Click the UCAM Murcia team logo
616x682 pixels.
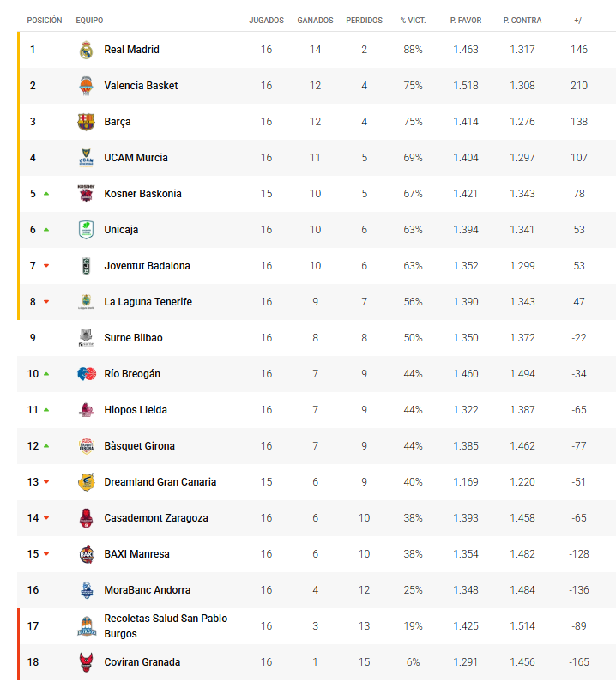tap(86, 158)
